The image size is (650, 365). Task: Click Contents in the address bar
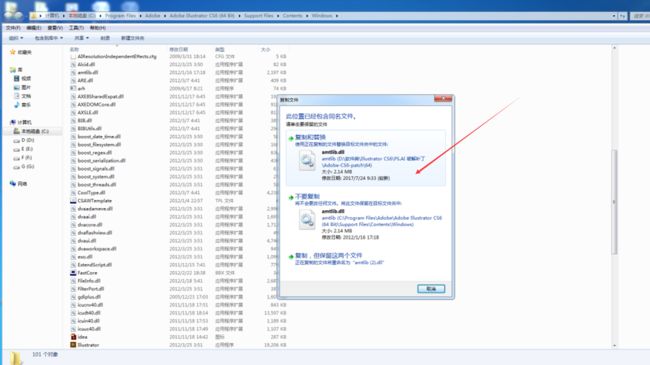click(292, 16)
